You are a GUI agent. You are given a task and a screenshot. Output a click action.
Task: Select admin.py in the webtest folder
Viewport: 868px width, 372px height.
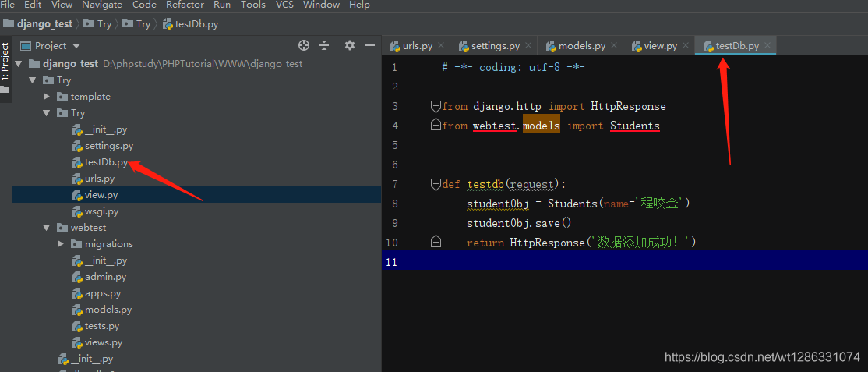[106, 277]
